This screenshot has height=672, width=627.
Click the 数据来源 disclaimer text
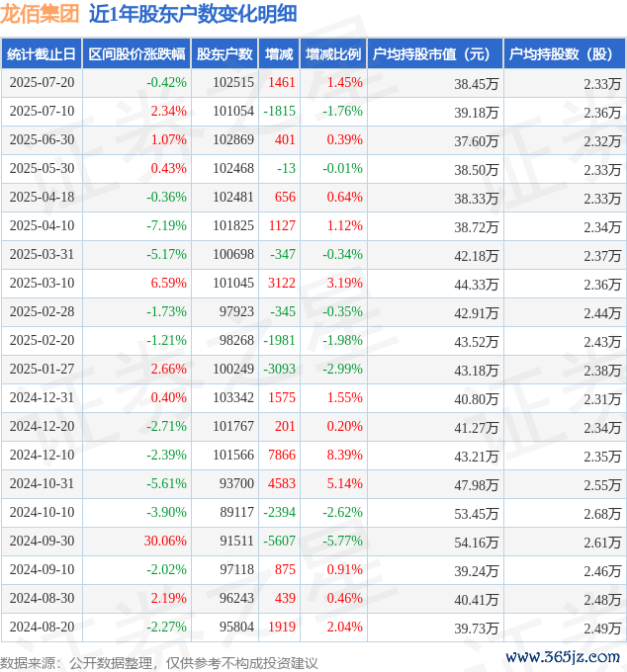158,663
